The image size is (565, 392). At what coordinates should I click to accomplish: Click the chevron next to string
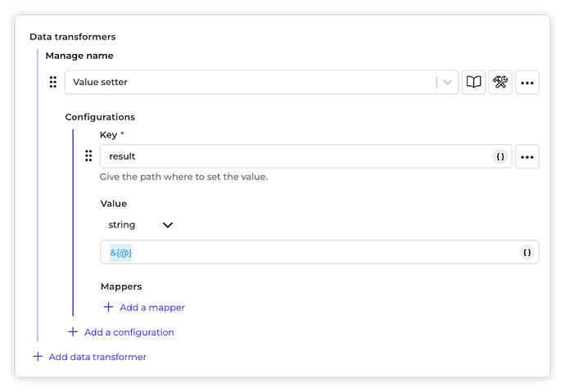pyautogui.click(x=168, y=225)
